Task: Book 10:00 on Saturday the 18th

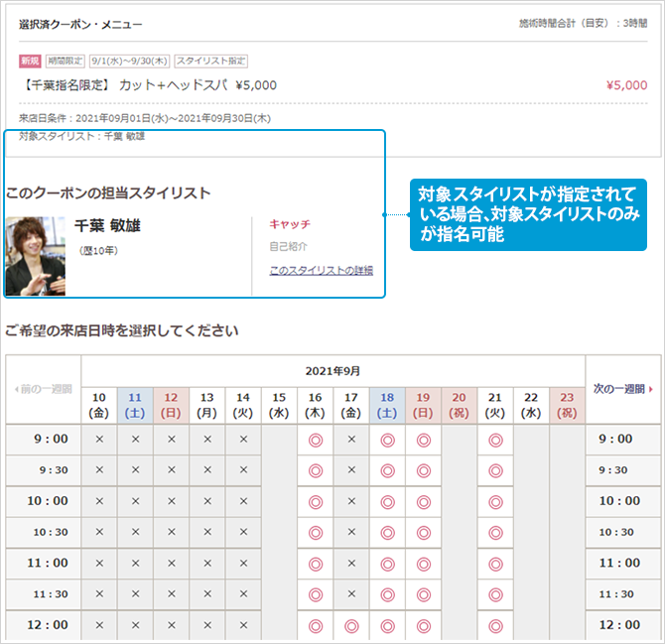Action: click(x=387, y=502)
